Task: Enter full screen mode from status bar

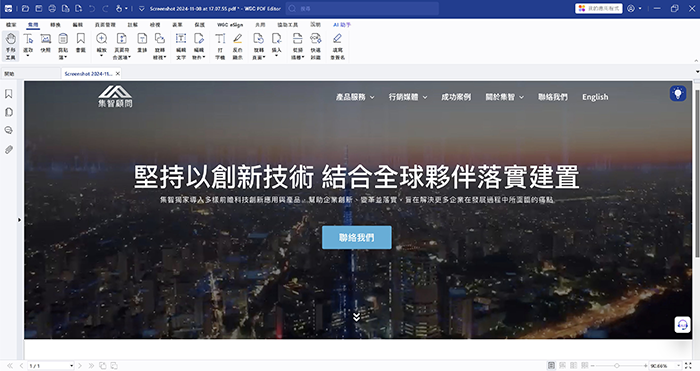Action: pyautogui.click(x=688, y=366)
